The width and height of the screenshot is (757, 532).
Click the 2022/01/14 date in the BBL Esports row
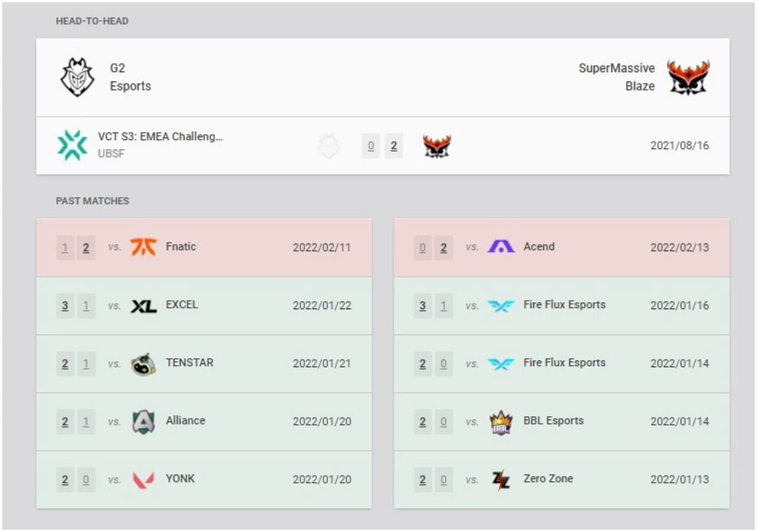tap(680, 421)
